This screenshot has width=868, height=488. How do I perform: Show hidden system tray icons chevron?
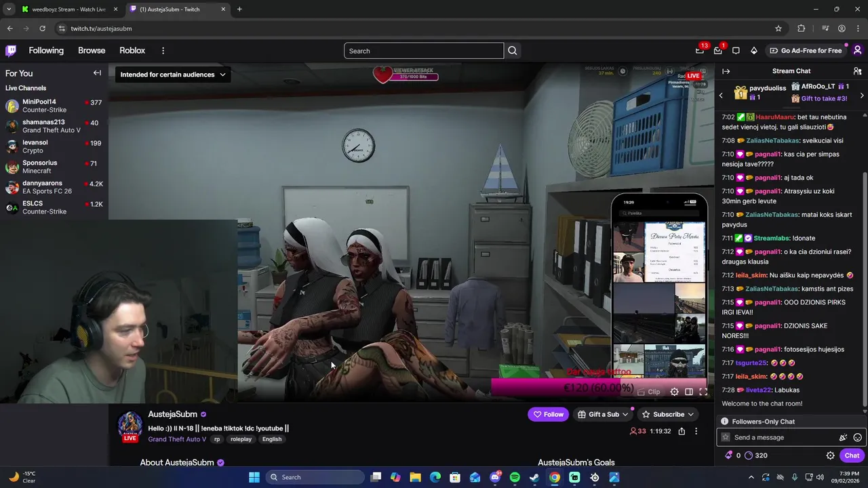pyautogui.click(x=751, y=477)
